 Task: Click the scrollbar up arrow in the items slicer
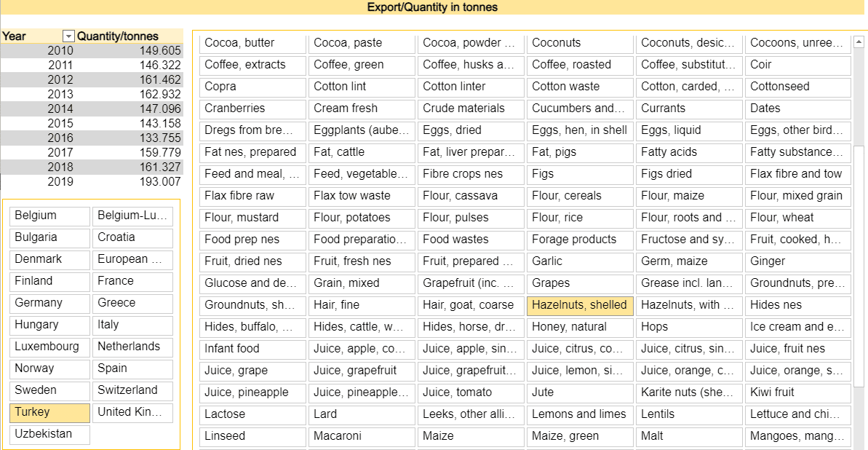tap(859, 41)
